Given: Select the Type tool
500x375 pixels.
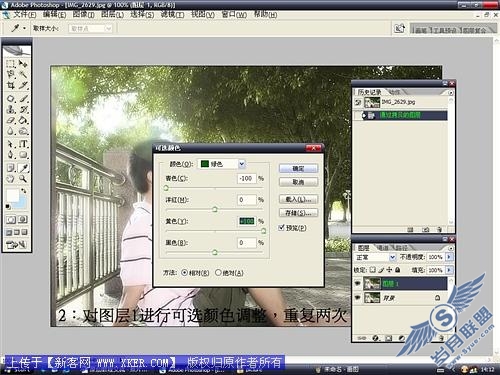Looking at the screenshot, I should pos(23,144).
